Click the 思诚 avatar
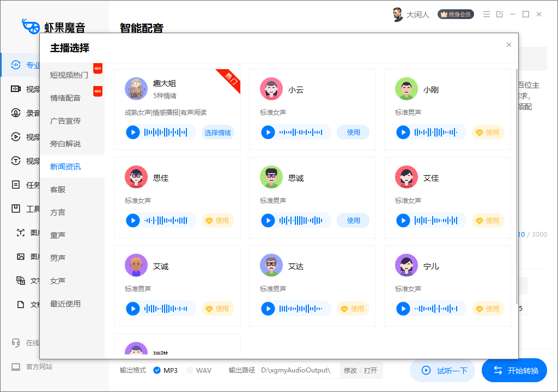The height and width of the screenshot is (392, 558). [271, 177]
